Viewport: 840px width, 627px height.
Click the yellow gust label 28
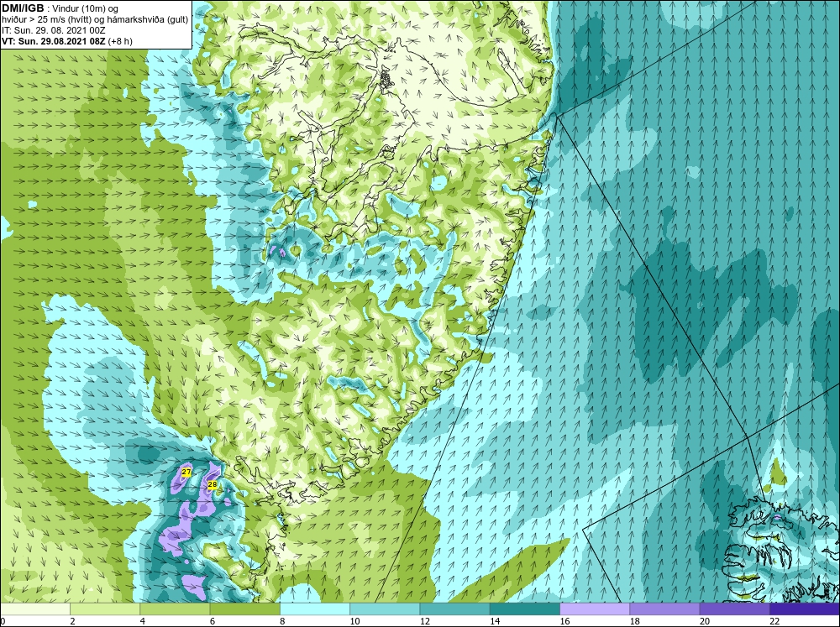(x=212, y=484)
